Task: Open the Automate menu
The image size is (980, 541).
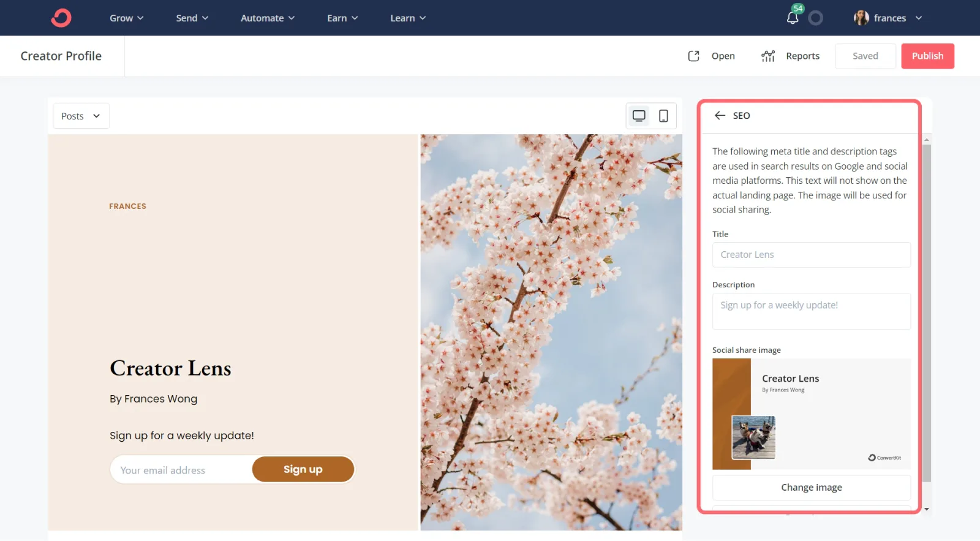Action: pos(267,18)
